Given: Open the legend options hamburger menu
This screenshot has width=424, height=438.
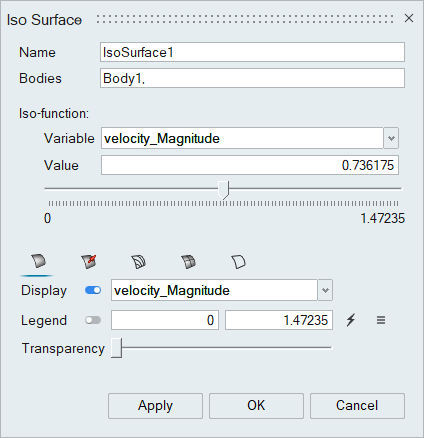Looking at the screenshot, I should (x=381, y=320).
